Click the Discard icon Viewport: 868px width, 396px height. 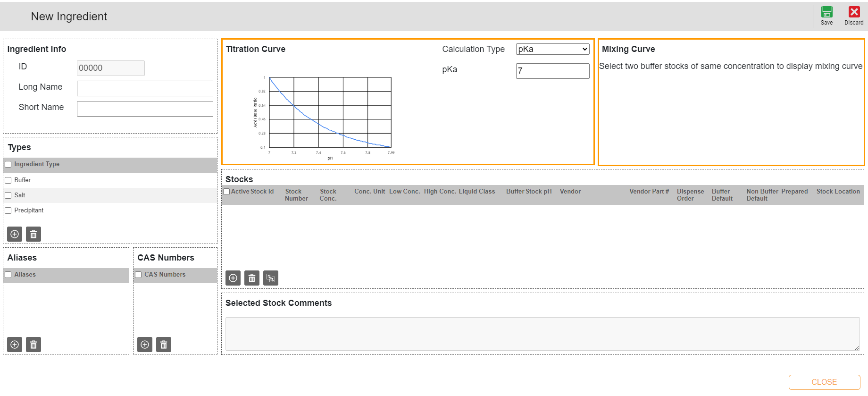point(854,12)
